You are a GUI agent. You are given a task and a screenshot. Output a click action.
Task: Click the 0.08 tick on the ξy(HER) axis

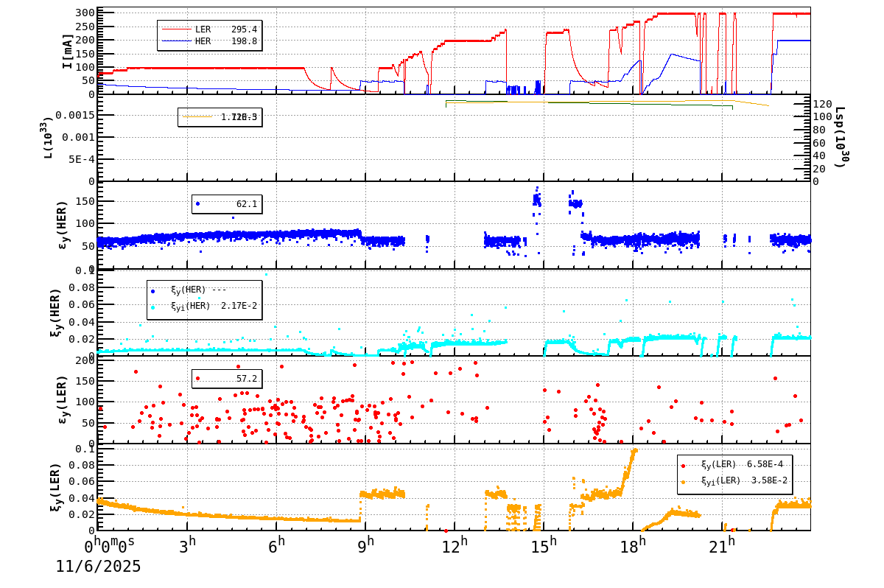(82, 287)
